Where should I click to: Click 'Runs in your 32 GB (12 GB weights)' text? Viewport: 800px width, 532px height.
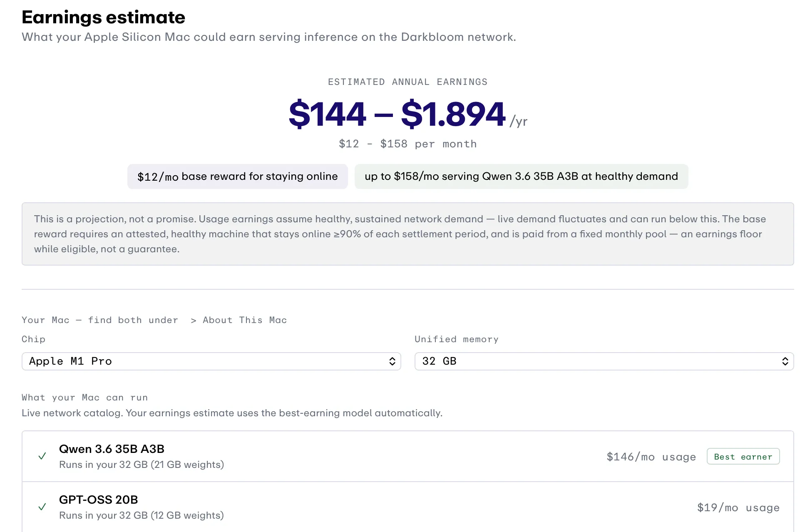[142, 515]
